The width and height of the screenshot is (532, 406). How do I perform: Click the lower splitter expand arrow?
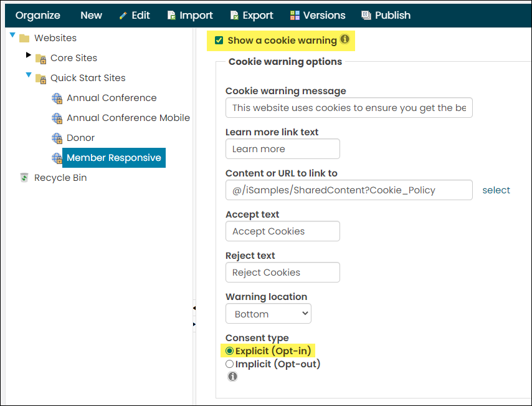point(194,324)
